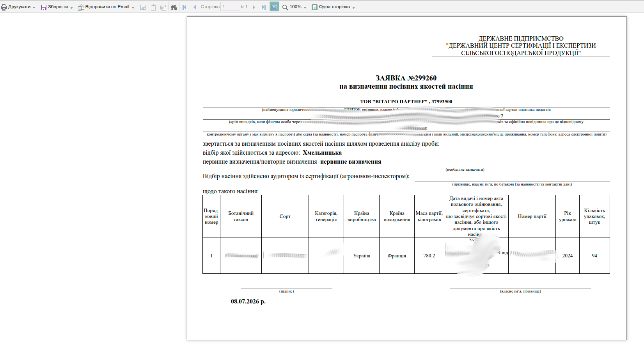Screen dimensions: 644x364
Task: Click the harvest year 2024 cell
Action: pyautogui.click(x=568, y=256)
